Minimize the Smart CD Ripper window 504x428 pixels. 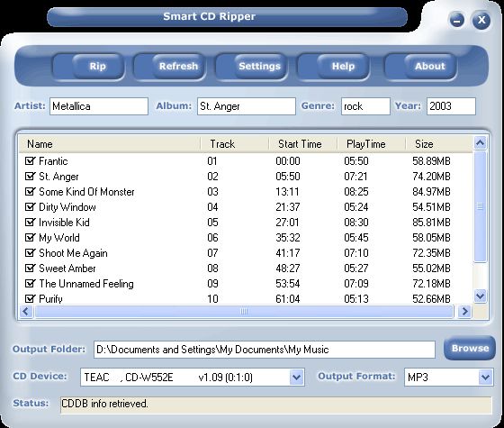click(457, 21)
